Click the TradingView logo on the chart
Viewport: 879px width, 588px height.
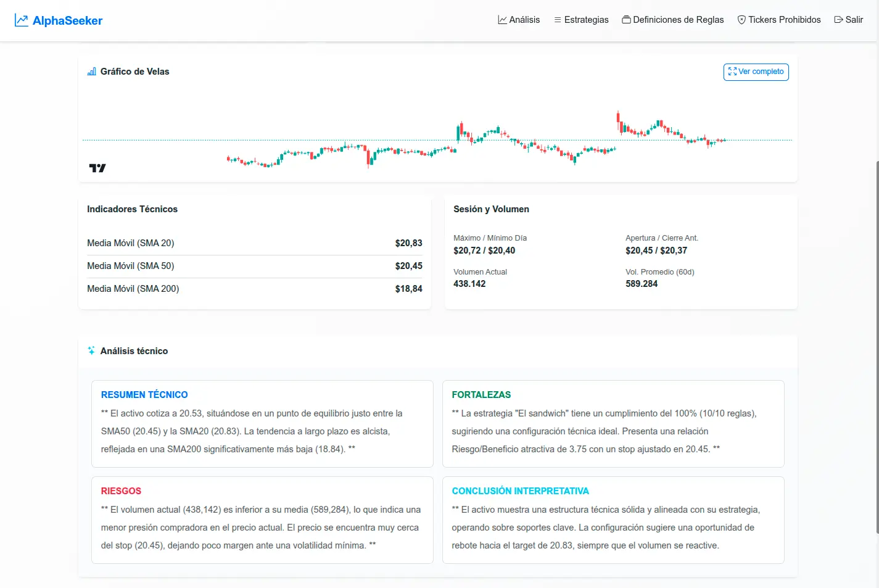pyautogui.click(x=97, y=168)
